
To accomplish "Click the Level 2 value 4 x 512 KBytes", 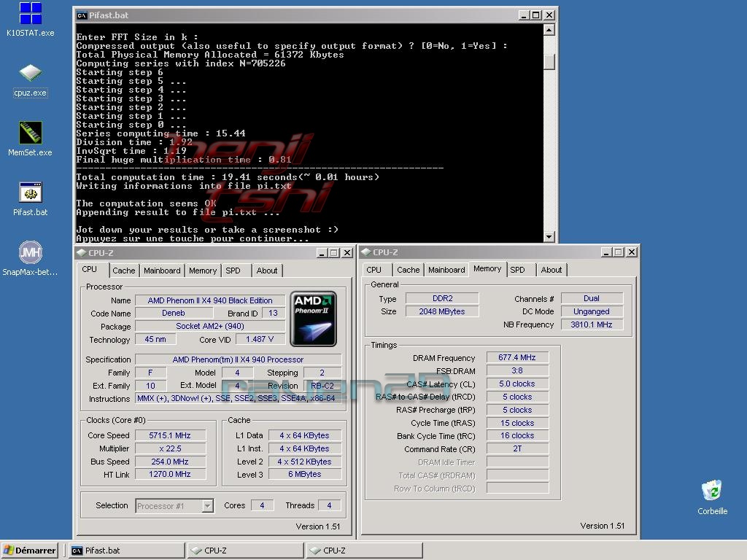I will click(305, 462).
